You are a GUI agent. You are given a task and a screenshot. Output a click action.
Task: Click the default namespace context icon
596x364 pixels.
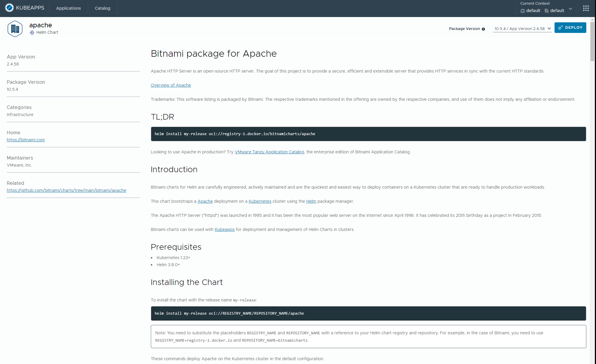(x=547, y=11)
